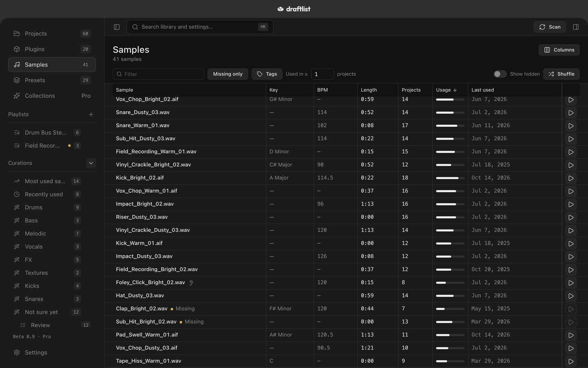Play the Tape_Hiss_Warm_01.wav sample
This screenshot has width=588, height=368.
(571, 361)
